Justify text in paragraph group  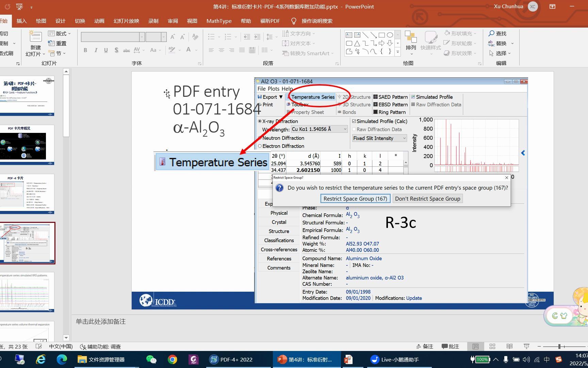[242, 50]
